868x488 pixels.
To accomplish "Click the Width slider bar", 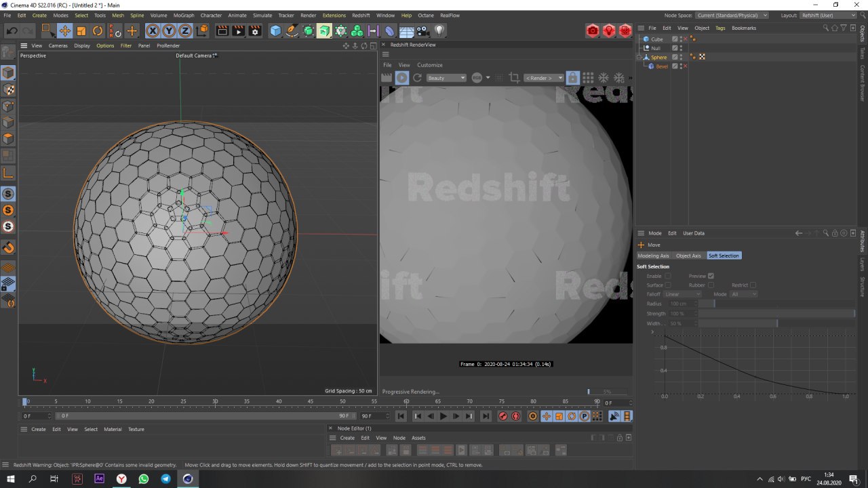I will tap(777, 323).
